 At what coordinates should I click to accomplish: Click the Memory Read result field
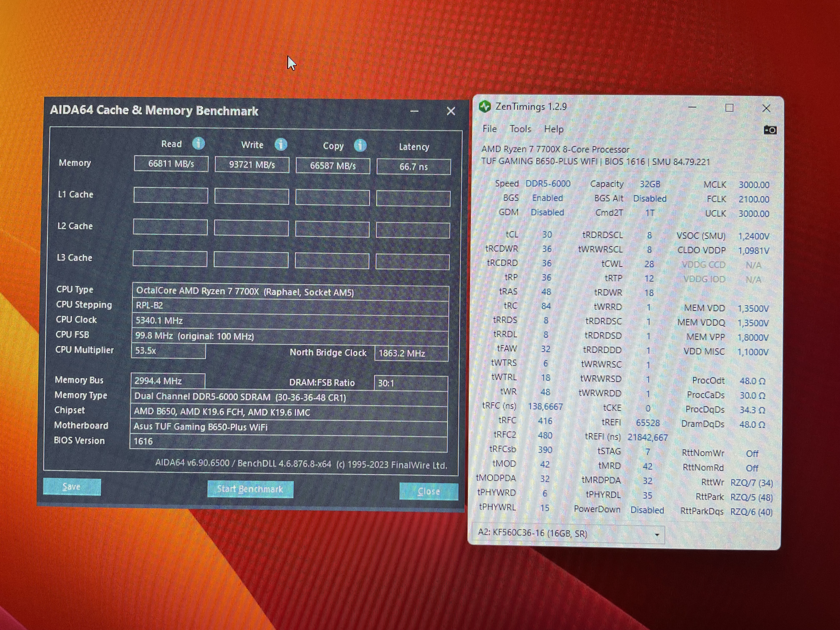(x=171, y=164)
